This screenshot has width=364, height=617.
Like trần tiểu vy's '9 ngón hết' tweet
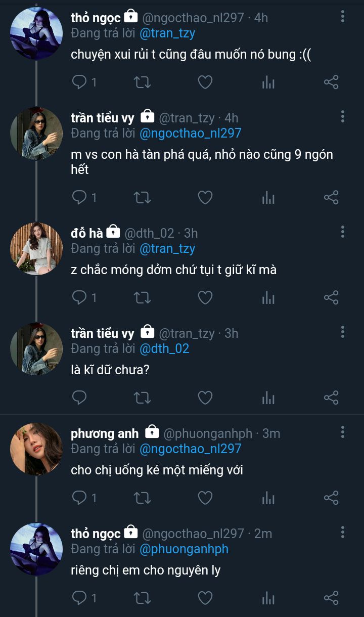205,197
